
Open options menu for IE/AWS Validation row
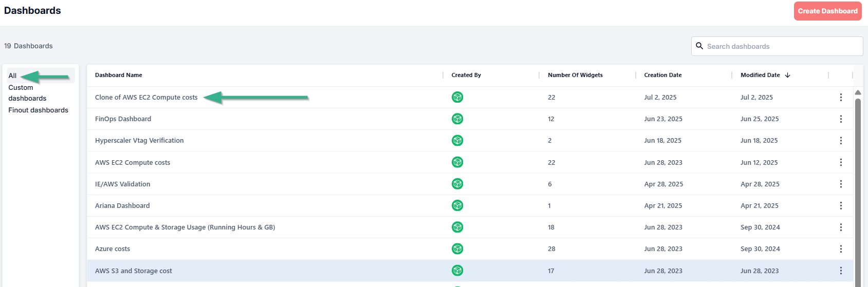tap(841, 184)
